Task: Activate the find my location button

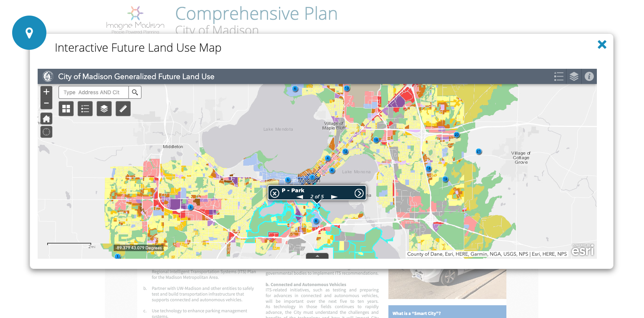Action: click(46, 132)
